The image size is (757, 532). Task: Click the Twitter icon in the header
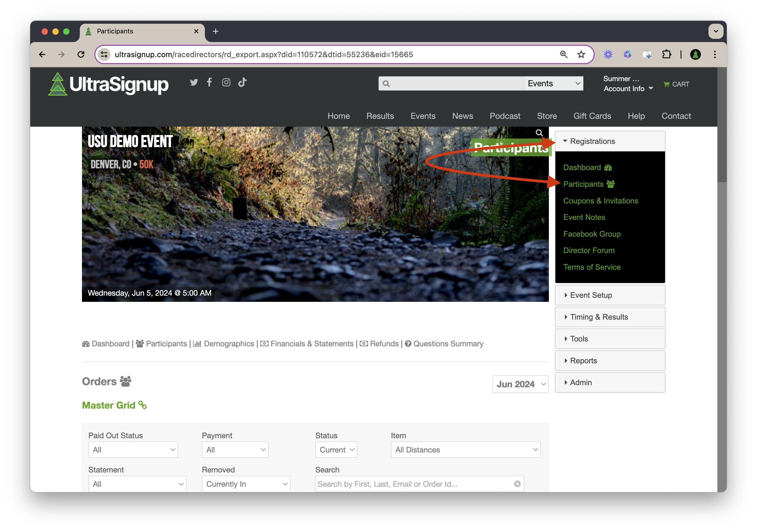(x=194, y=82)
